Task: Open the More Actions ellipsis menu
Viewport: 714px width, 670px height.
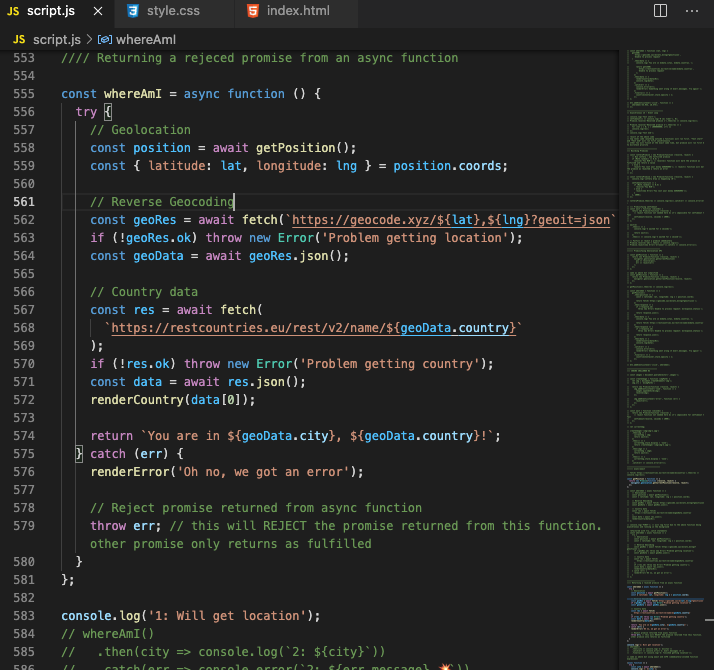Action: (x=692, y=11)
